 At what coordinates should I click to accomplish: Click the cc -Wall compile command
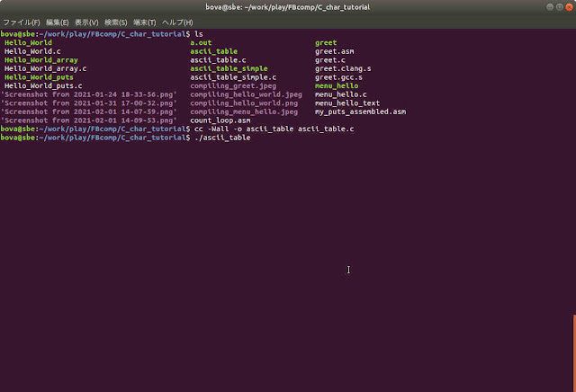tap(274, 129)
